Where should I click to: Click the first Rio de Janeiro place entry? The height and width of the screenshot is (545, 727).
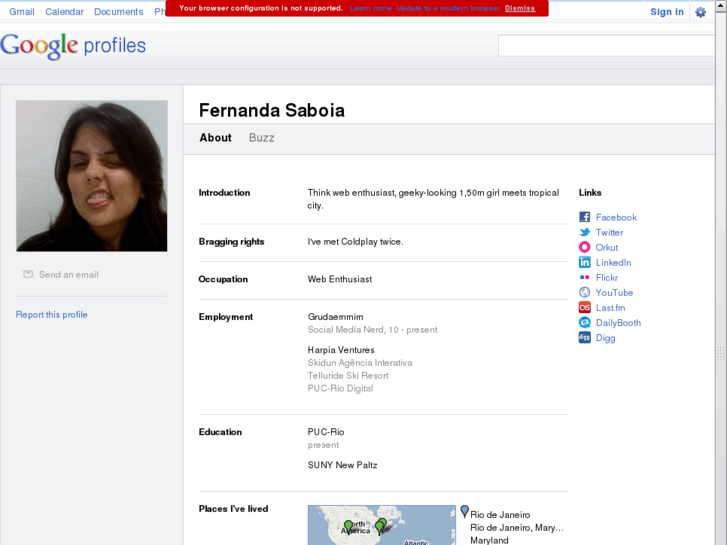(x=500, y=515)
